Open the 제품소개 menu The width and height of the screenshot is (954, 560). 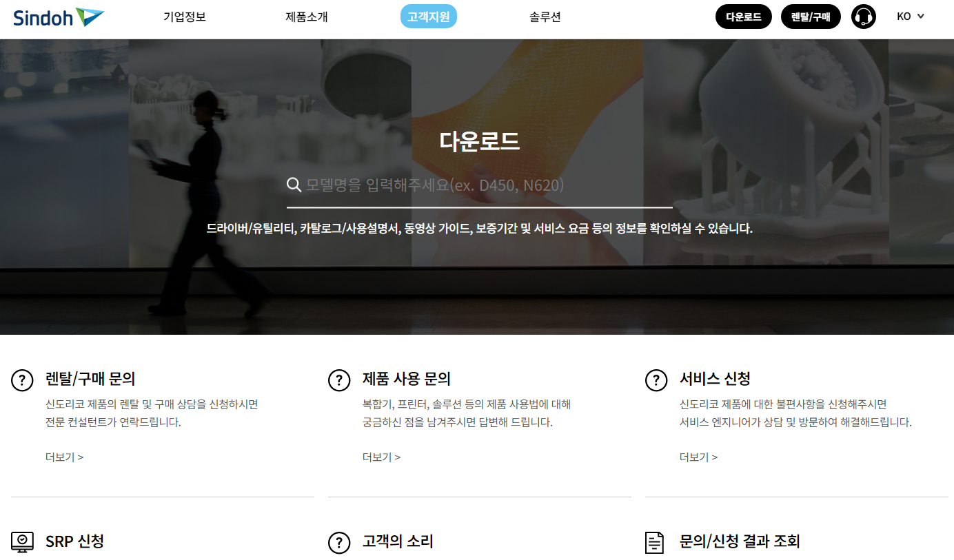(x=307, y=16)
